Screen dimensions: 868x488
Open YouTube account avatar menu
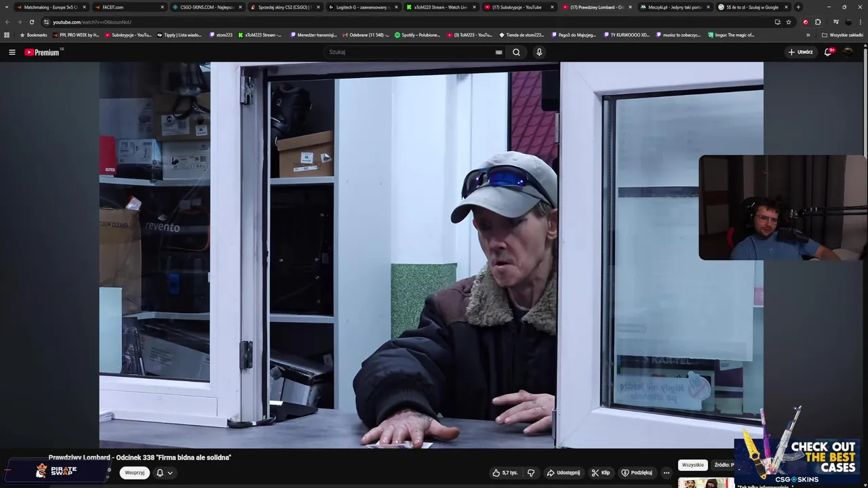pos(848,52)
